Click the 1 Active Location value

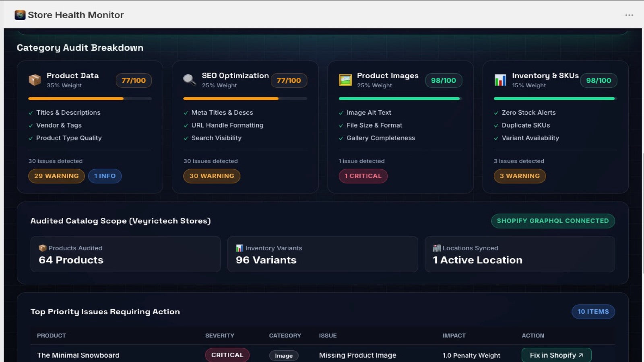click(x=477, y=260)
